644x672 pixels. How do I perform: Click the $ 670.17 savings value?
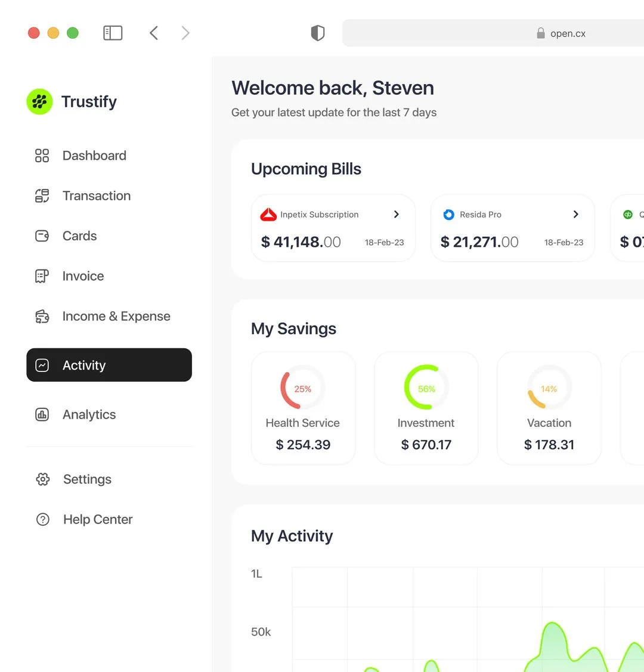tap(426, 445)
